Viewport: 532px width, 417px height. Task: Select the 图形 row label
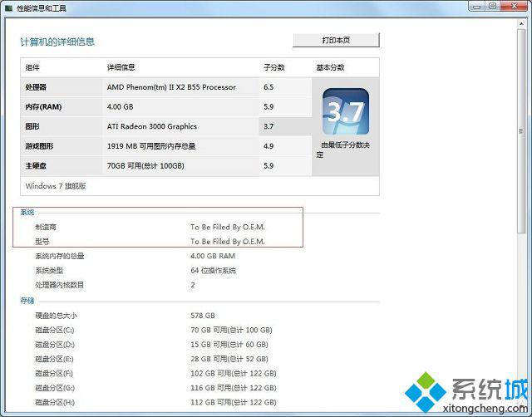pyautogui.click(x=32, y=126)
